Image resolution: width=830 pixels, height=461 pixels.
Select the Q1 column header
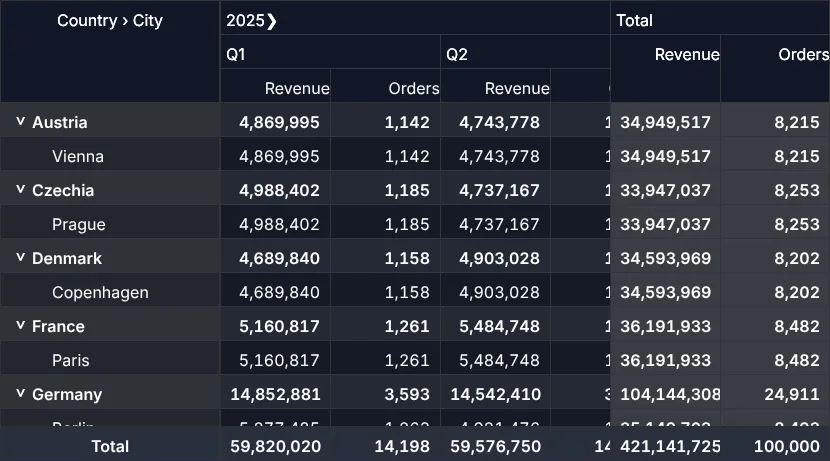330,54
